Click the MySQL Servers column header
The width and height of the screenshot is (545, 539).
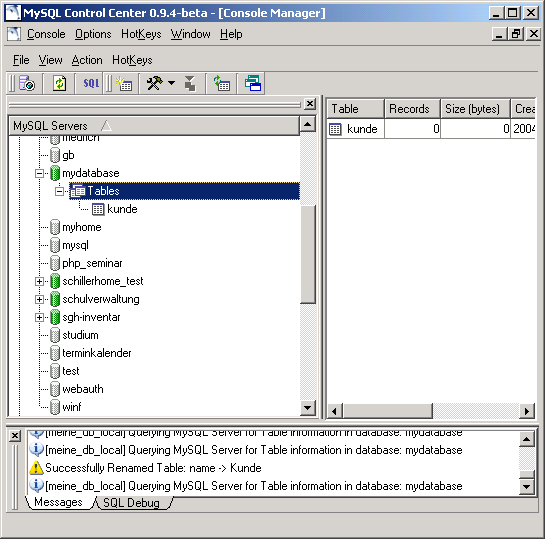pyautogui.click(x=154, y=126)
